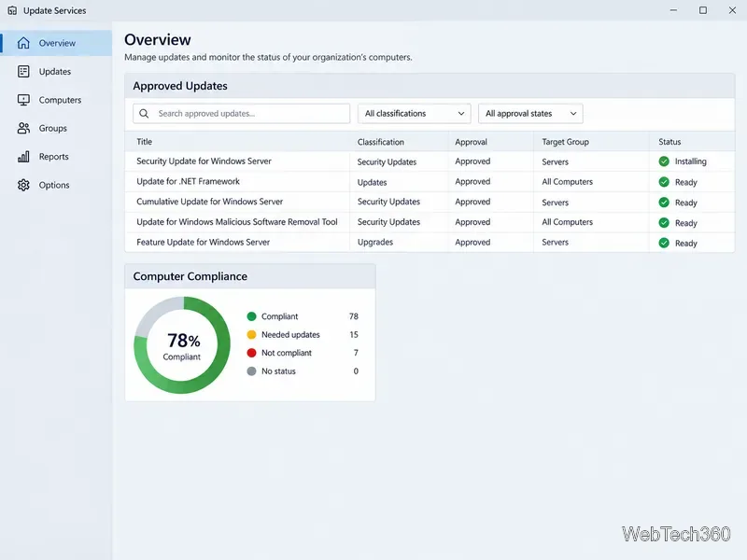This screenshot has height=560, width=747.
Task: Switch to the Groups section
Action: [x=56, y=128]
